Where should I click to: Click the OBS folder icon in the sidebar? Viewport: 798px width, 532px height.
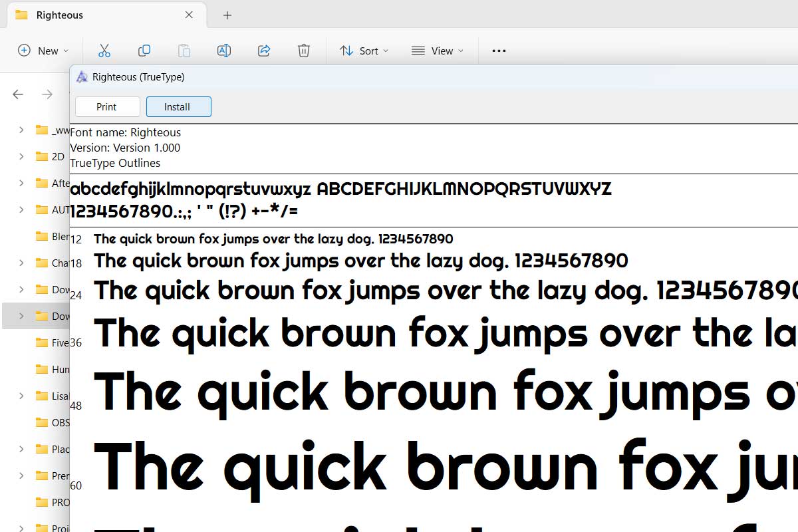tap(41, 422)
